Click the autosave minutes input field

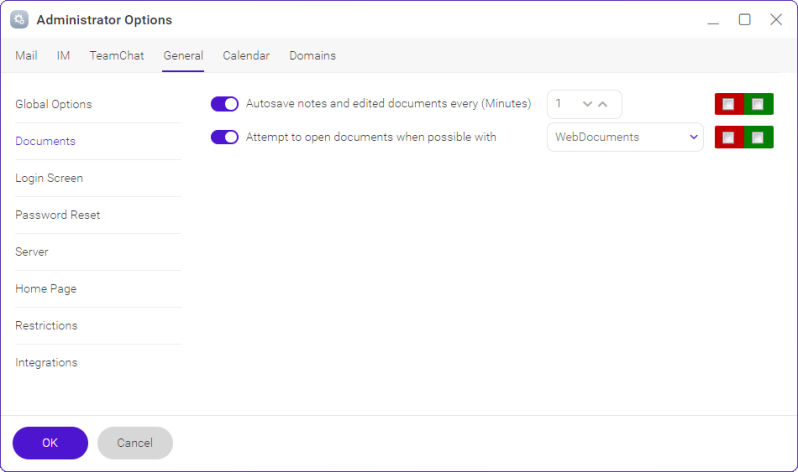[x=584, y=104]
